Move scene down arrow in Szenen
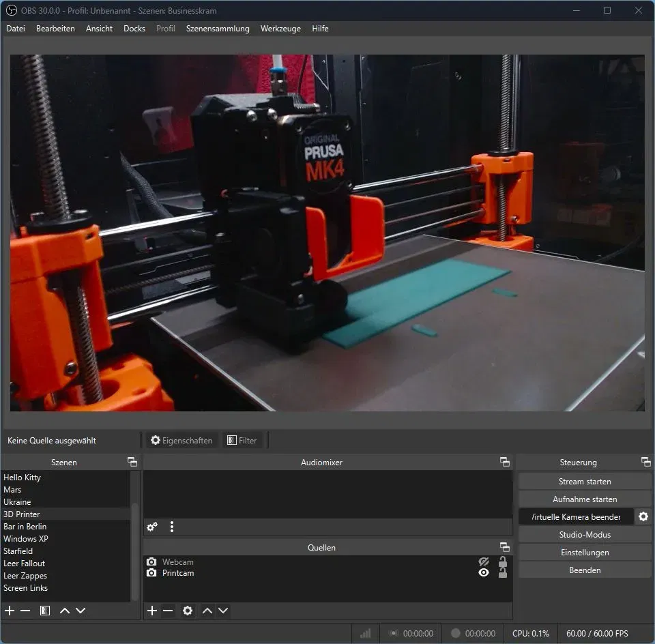 (x=81, y=611)
